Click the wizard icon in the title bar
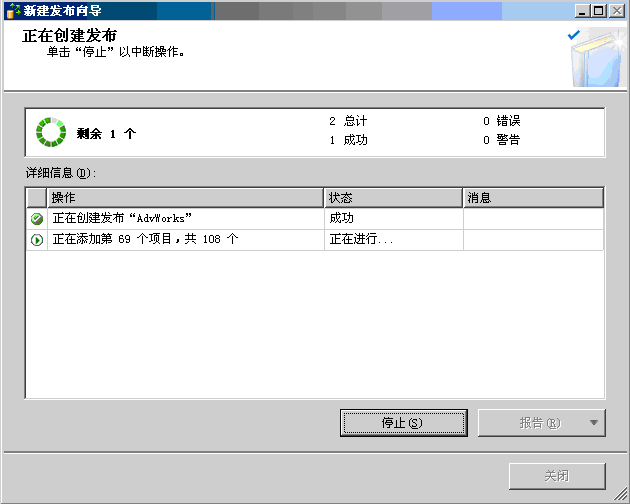630x504 pixels. point(13,10)
